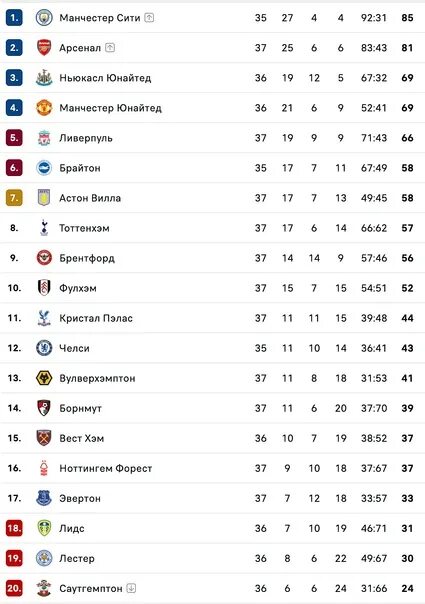Screen dimensions: 425x604
Task: Select the Лестер row with 30 points
Action: point(212,558)
